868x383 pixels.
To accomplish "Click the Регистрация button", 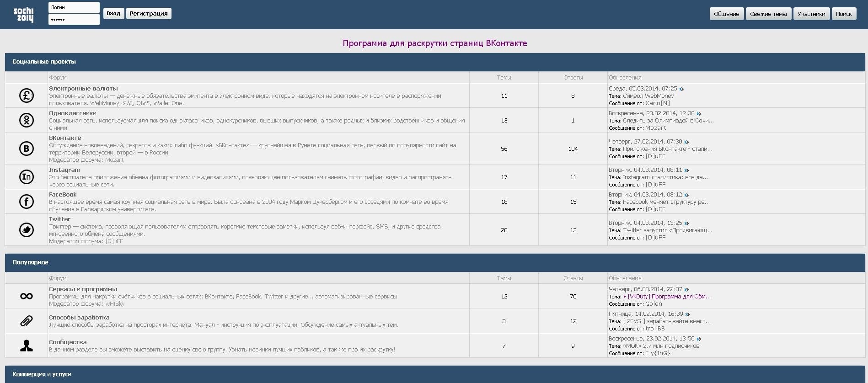I will (x=149, y=14).
